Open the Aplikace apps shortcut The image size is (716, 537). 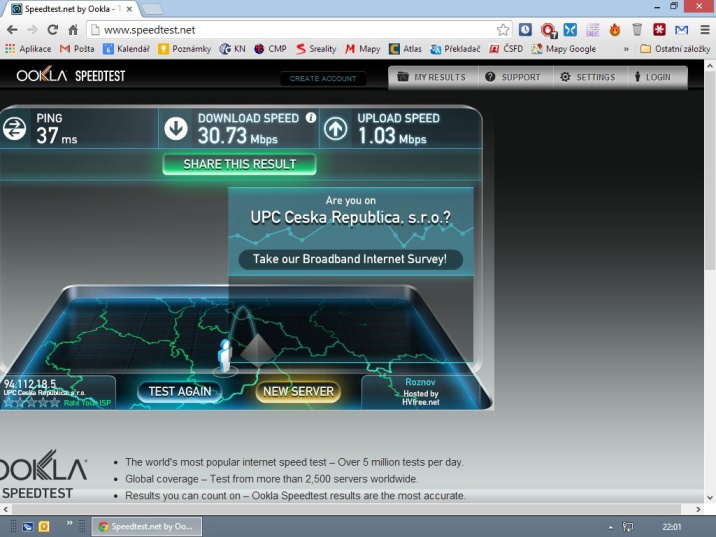[x=28, y=48]
